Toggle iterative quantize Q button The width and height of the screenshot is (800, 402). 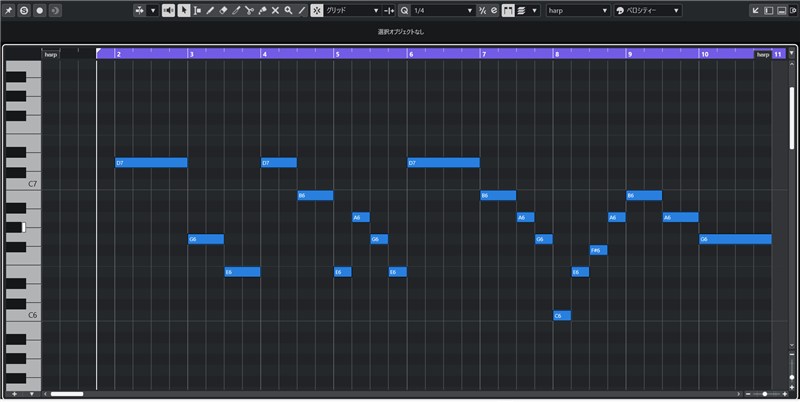point(405,10)
